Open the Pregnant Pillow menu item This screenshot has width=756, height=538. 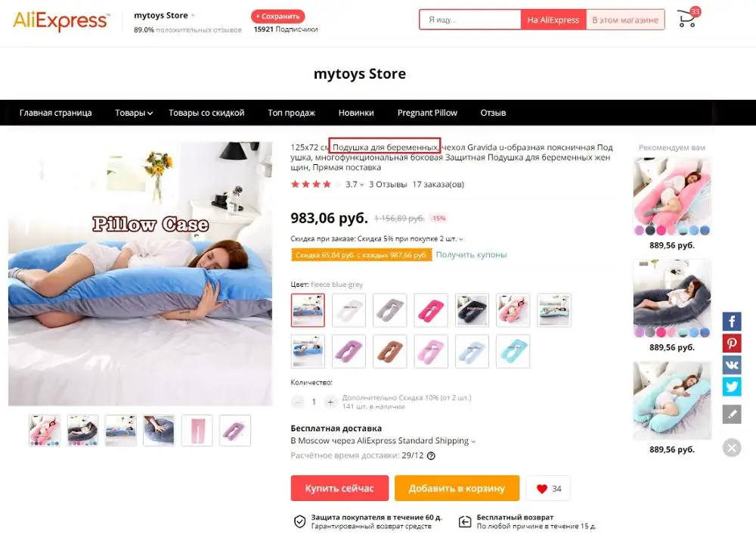click(427, 113)
